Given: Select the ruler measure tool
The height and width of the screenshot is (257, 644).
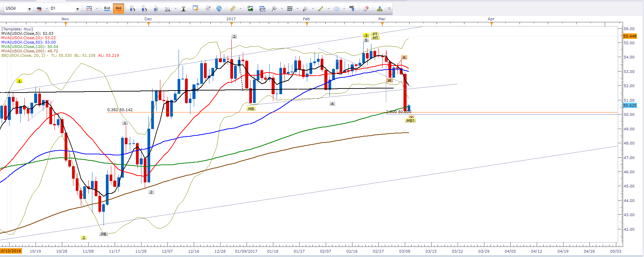Looking at the screenshot, I should [232, 8].
